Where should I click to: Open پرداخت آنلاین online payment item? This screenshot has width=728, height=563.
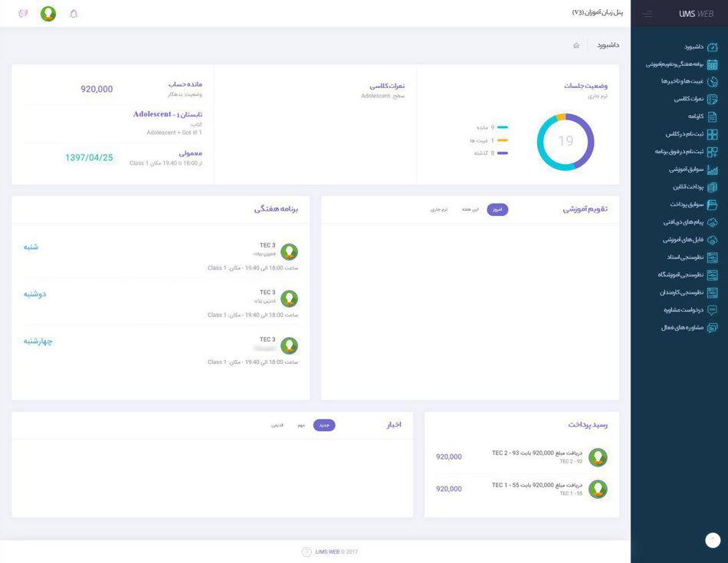[x=695, y=187]
